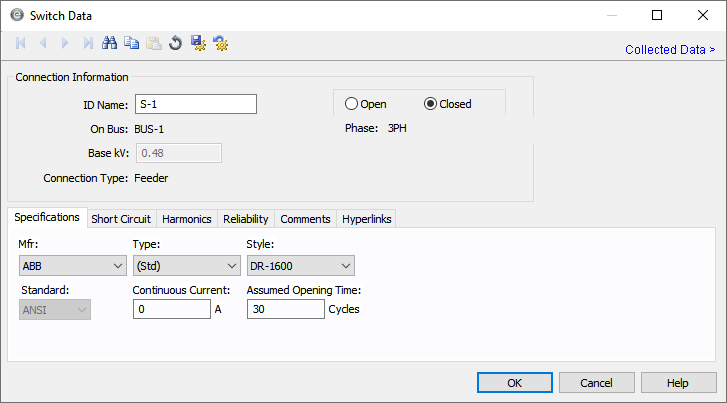Open the Harmonics tab
The width and height of the screenshot is (727, 403).
186,219
